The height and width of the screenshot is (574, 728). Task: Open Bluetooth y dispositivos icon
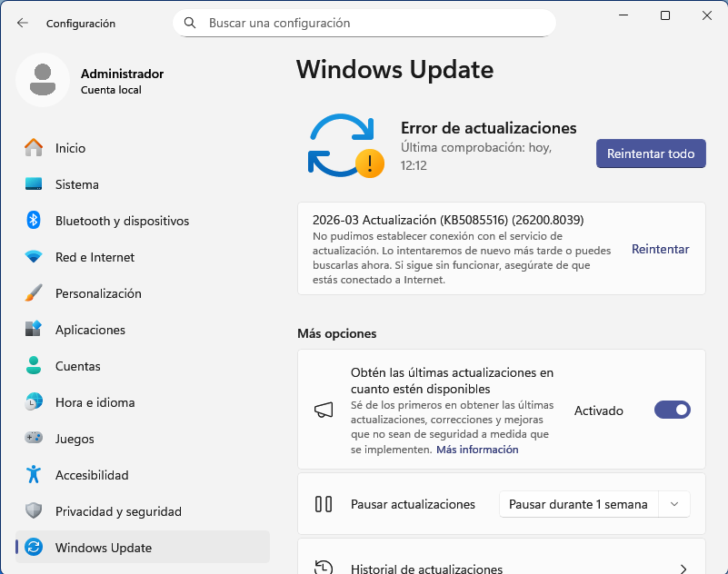(x=34, y=221)
